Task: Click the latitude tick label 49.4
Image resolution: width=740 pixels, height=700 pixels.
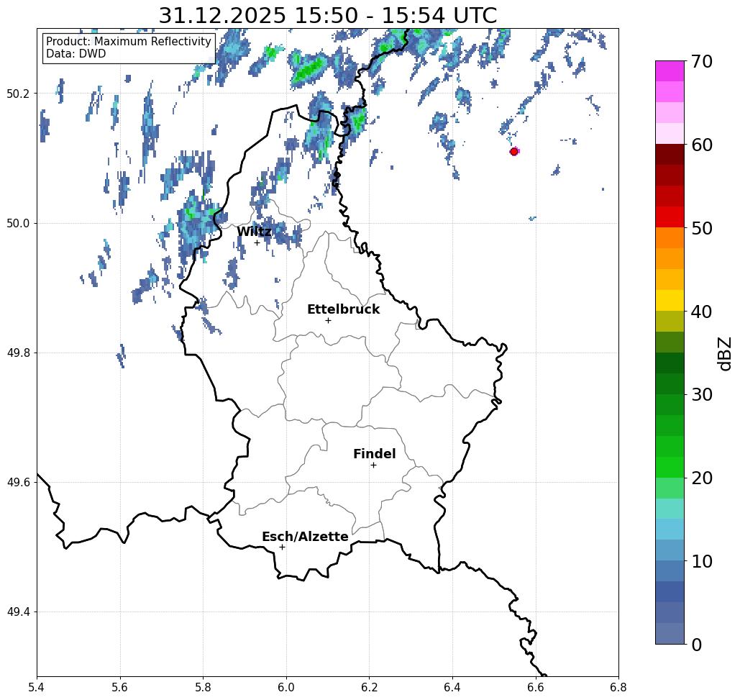Action: 18,612
